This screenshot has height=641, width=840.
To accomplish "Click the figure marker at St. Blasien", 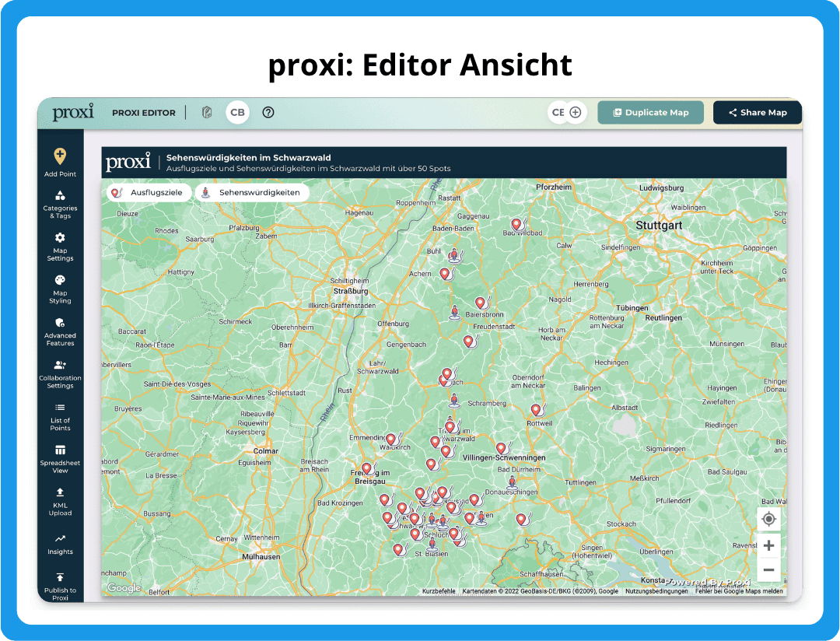I will tap(432, 544).
